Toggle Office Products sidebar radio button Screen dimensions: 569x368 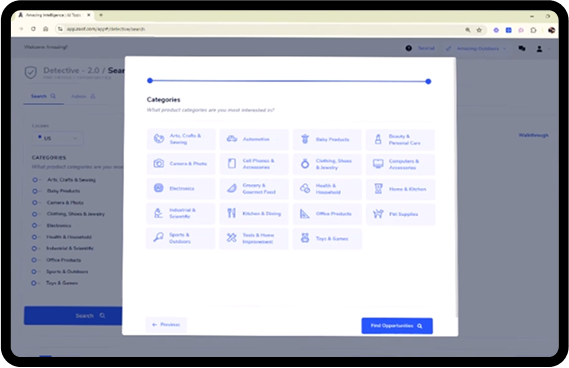tap(34, 260)
